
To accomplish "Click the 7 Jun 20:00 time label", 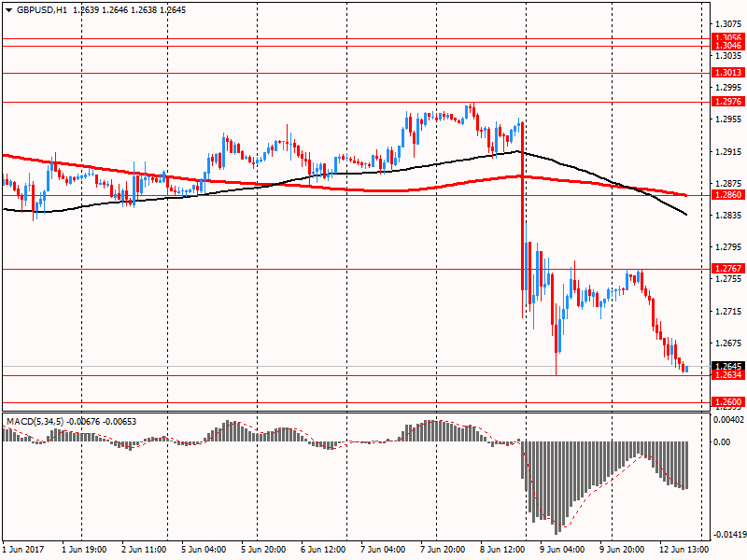I will [x=443, y=550].
